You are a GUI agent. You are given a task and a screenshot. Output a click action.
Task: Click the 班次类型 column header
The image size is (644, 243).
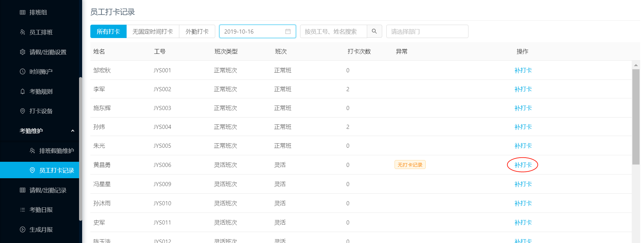[x=226, y=51]
